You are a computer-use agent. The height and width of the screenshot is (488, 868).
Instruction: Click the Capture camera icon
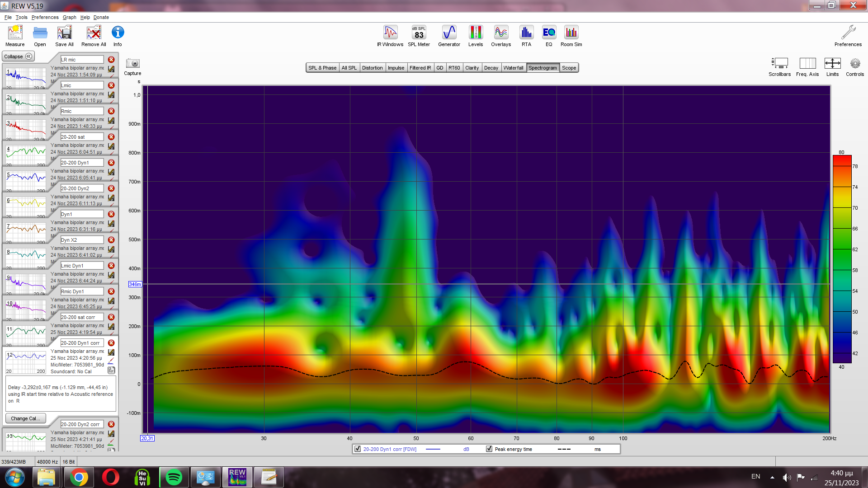[132, 64]
